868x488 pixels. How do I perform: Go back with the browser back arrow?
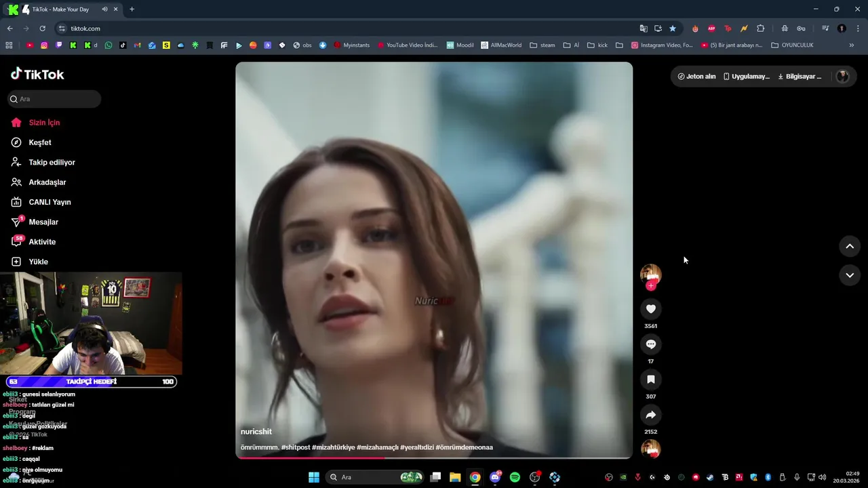click(9, 28)
